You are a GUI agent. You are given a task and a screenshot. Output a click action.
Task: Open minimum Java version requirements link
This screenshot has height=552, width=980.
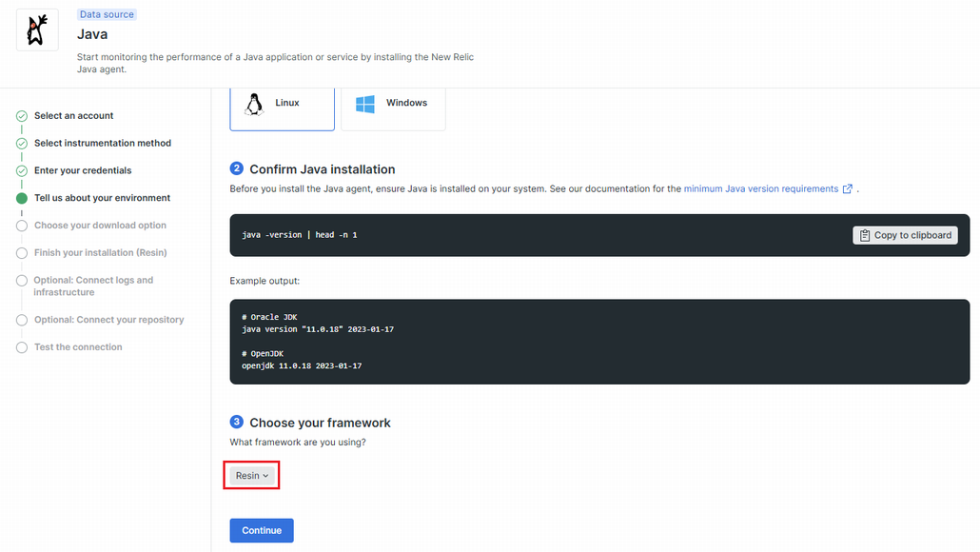[x=760, y=188]
